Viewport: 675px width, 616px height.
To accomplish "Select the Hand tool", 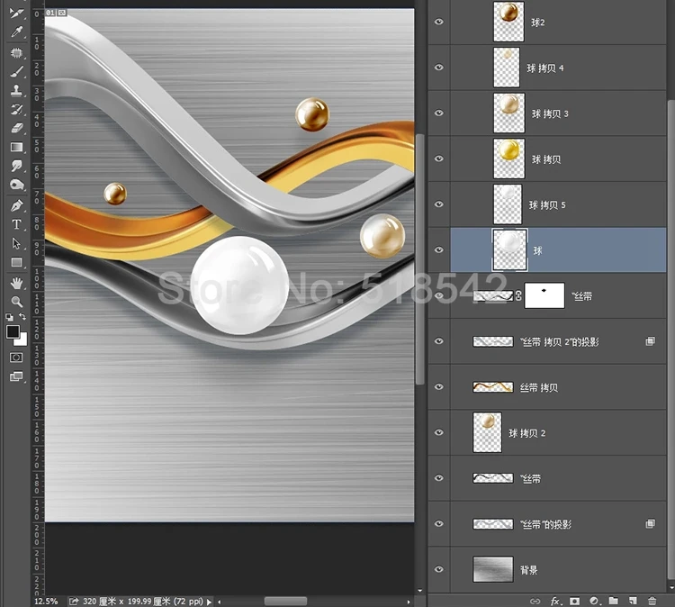I will [17, 283].
